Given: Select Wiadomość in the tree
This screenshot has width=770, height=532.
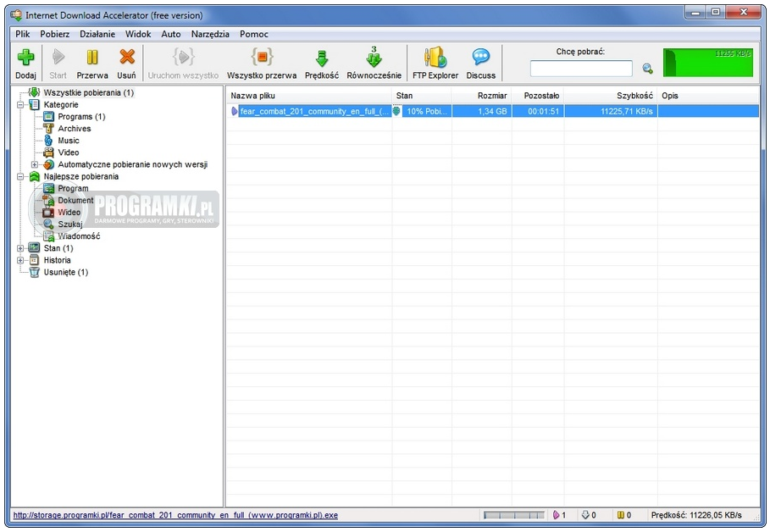Looking at the screenshot, I should [79, 236].
